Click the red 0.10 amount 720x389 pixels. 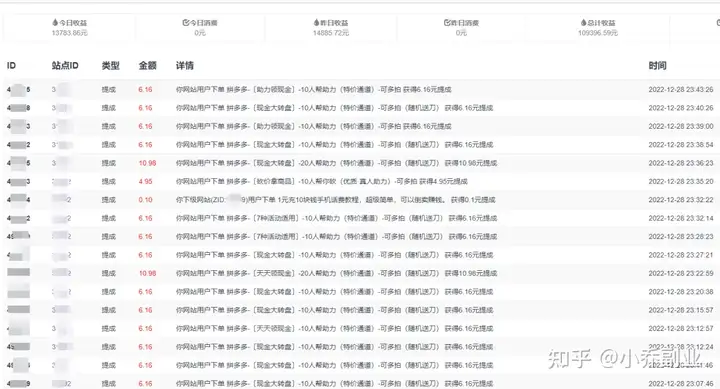click(145, 200)
